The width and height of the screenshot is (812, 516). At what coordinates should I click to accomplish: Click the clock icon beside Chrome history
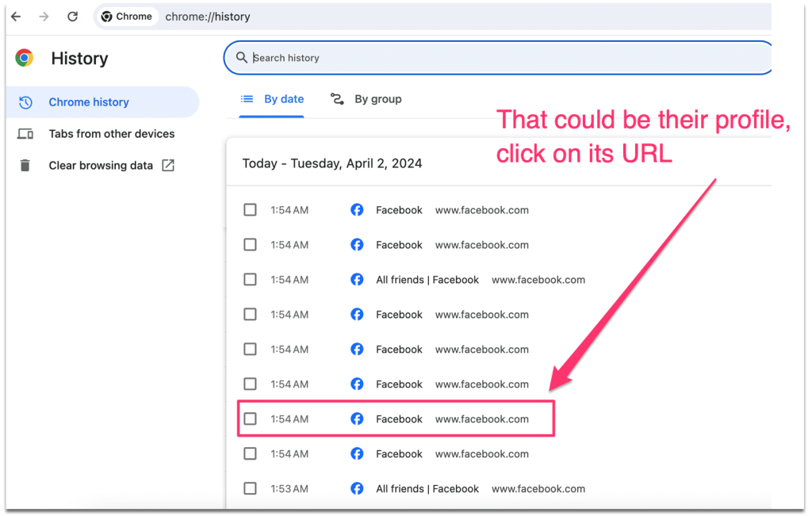(25, 102)
